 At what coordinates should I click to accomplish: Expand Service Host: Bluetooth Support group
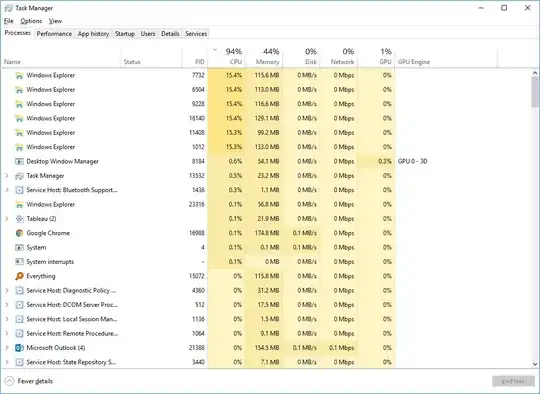click(x=7, y=190)
